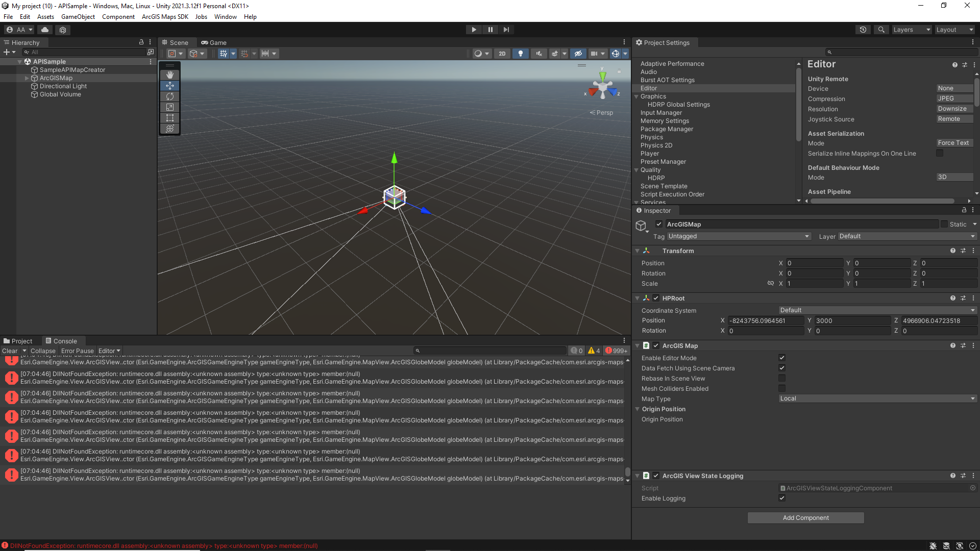Open the Unity cloud services icon
This screenshot has width=980, height=551.
[45, 30]
